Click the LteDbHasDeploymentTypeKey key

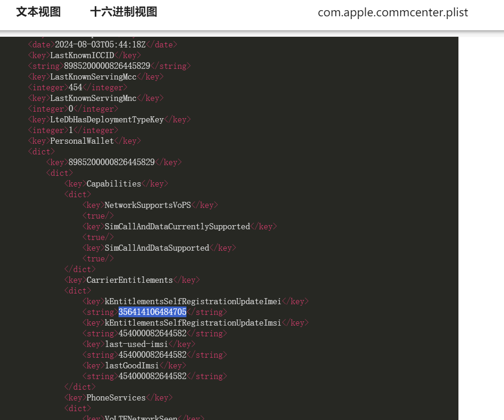(107, 120)
